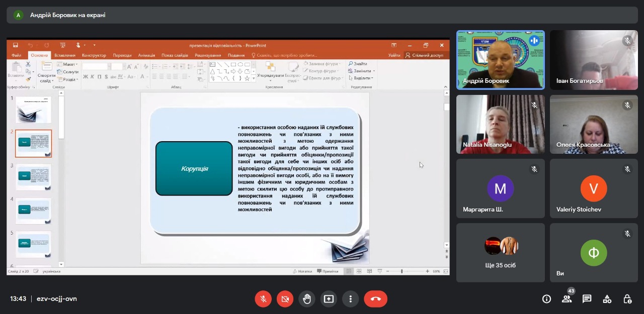Open Нотатки notes pane in status bar

302,271
